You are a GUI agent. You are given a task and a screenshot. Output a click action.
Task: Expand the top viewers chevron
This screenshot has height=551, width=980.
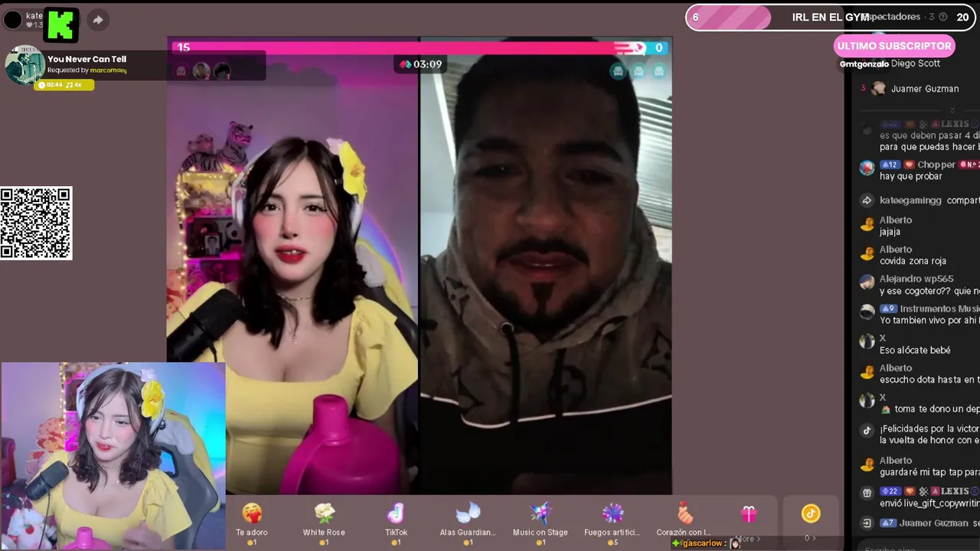[x=952, y=109]
